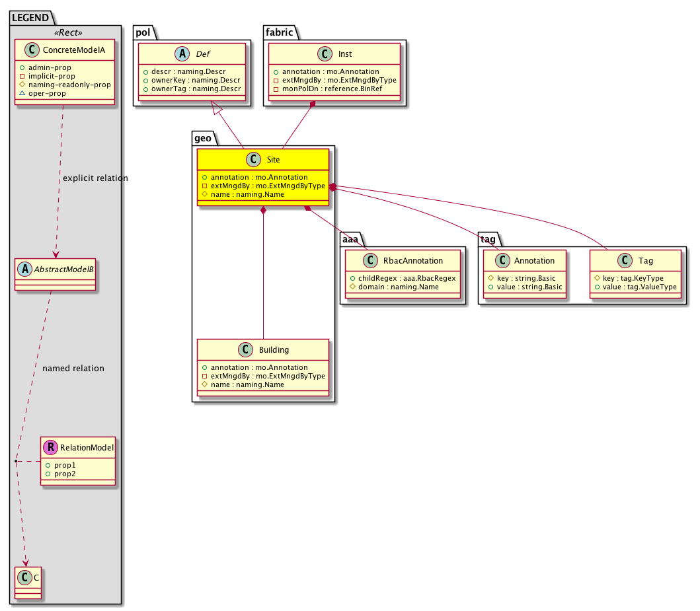Select the class icon beside Tag

[627, 260]
